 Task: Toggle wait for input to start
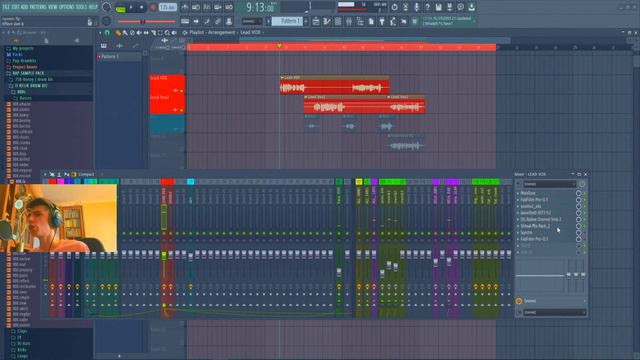(196, 7)
